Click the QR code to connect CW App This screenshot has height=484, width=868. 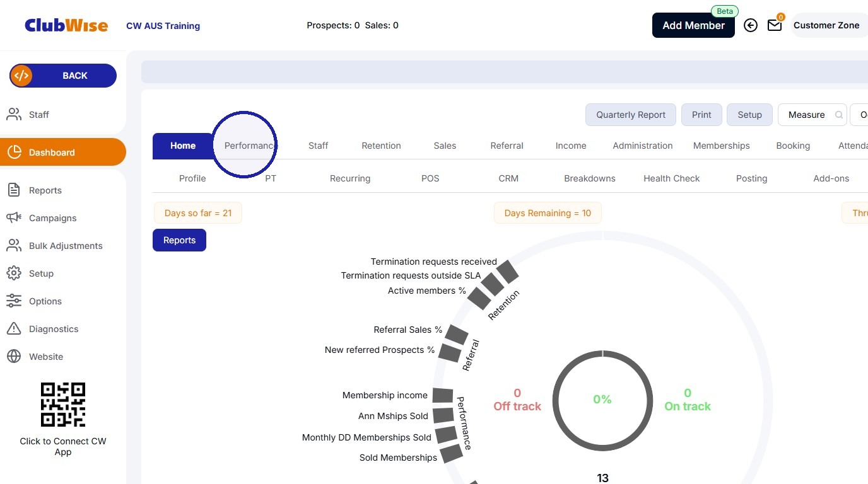point(63,405)
